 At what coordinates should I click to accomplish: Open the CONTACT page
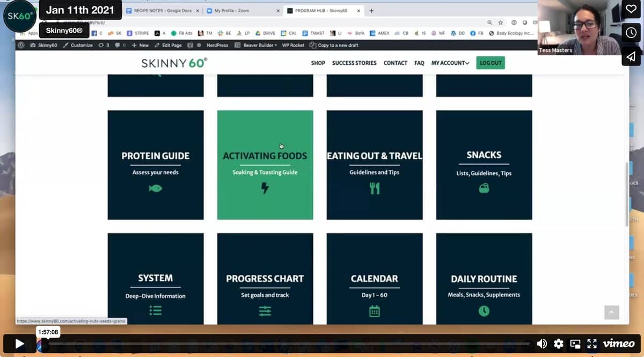coord(396,63)
